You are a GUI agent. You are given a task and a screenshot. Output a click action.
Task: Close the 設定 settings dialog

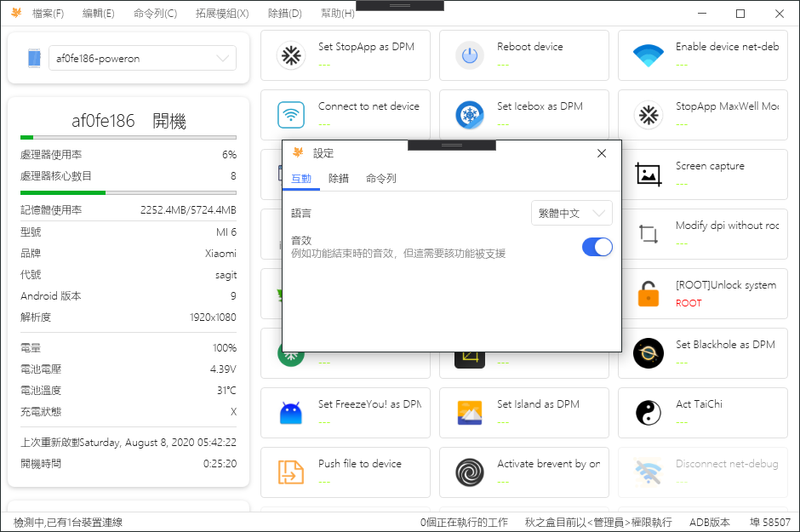[x=602, y=153]
